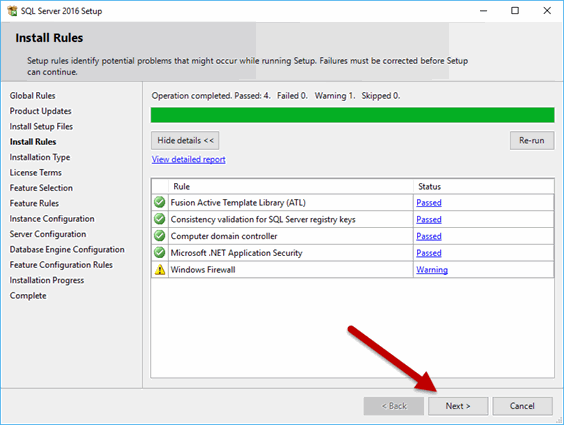
Task: Click the Rule column header
Action: (x=291, y=186)
